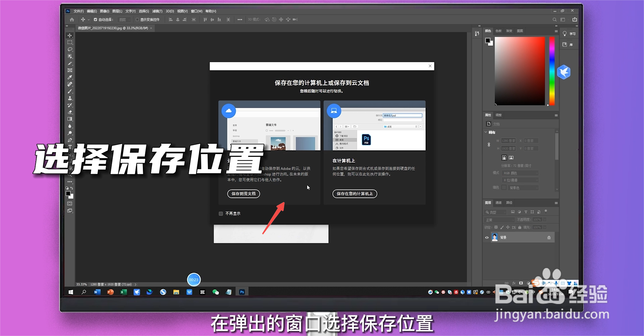
Task: Select the Clone Stamp tool
Action: click(70, 98)
